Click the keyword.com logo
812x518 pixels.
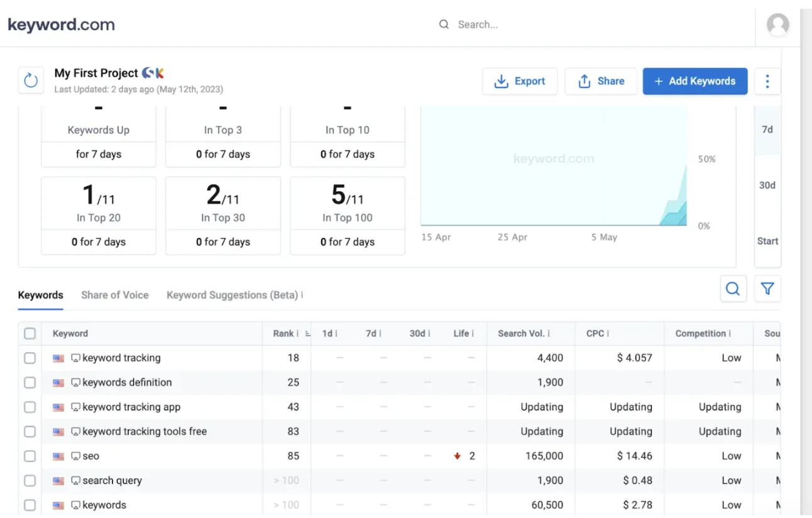click(61, 25)
